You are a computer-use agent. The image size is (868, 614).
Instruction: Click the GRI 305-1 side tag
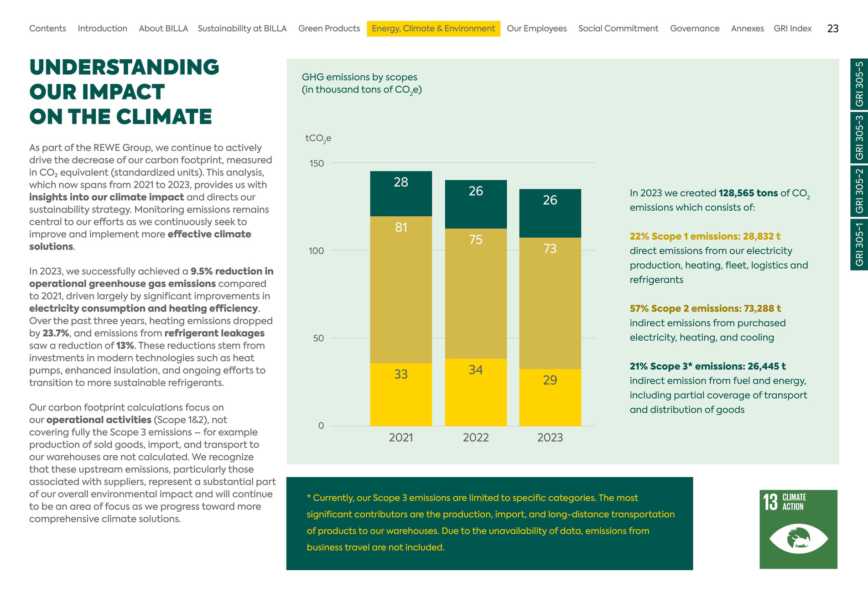(x=859, y=245)
